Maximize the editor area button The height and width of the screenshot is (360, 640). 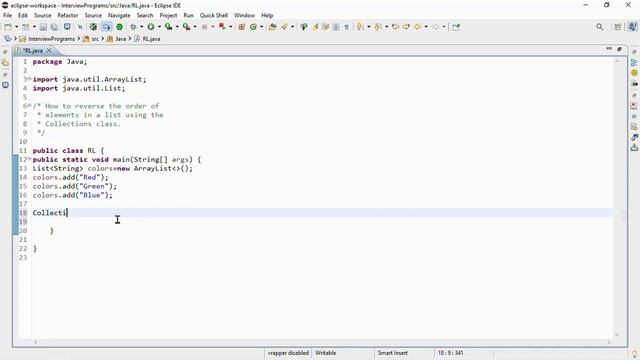click(619, 49)
